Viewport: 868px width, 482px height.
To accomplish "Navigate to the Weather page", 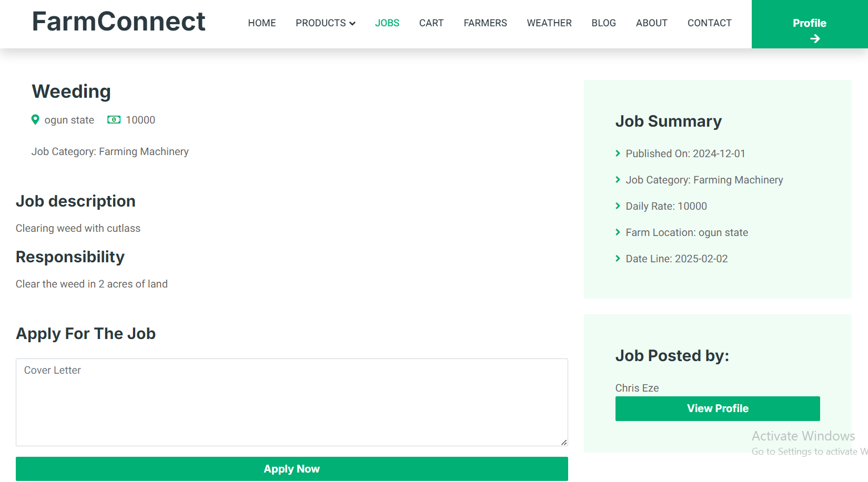I will coord(549,23).
